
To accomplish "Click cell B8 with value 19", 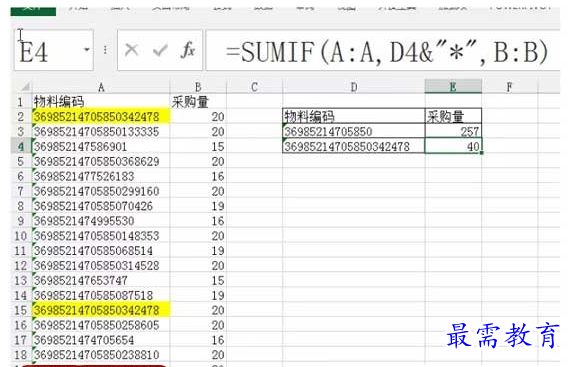I will pyautogui.click(x=198, y=206).
